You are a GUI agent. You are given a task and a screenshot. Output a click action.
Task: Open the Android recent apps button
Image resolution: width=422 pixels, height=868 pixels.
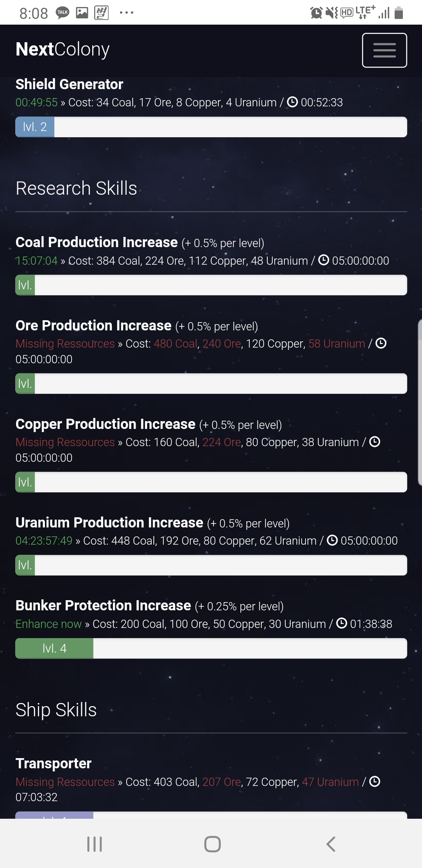coord(95,844)
